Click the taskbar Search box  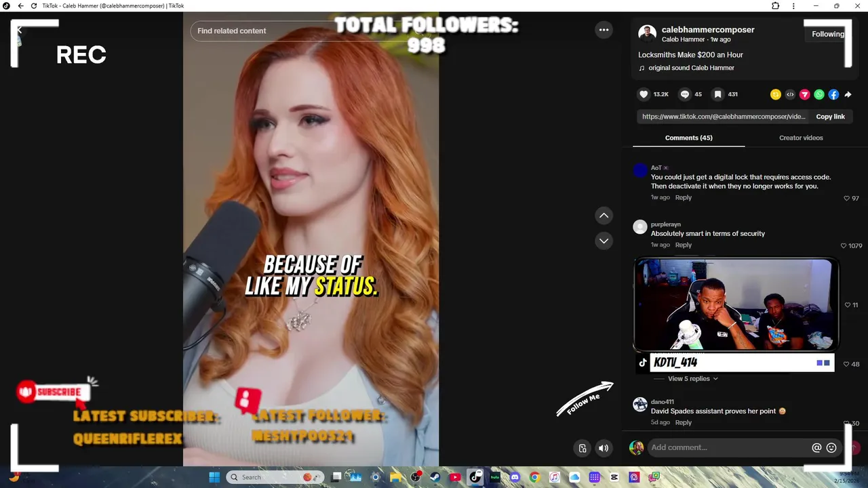click(x=274, y=477)
